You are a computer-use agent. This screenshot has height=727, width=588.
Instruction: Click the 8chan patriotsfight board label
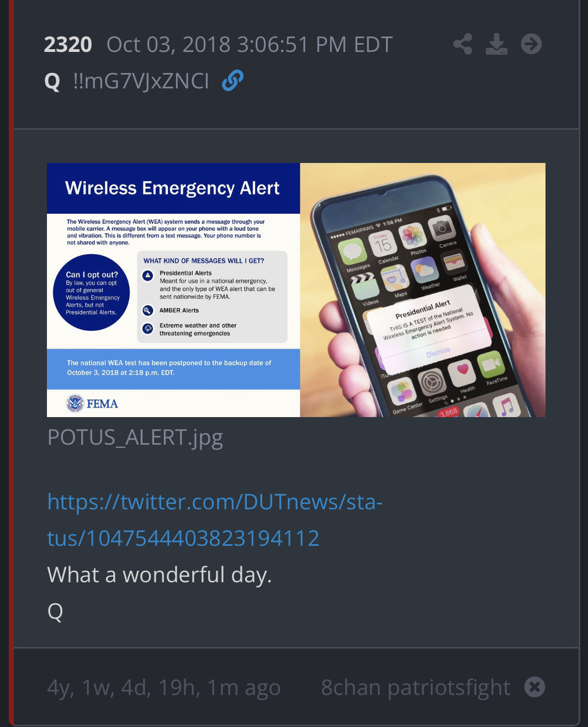[416, 688]
